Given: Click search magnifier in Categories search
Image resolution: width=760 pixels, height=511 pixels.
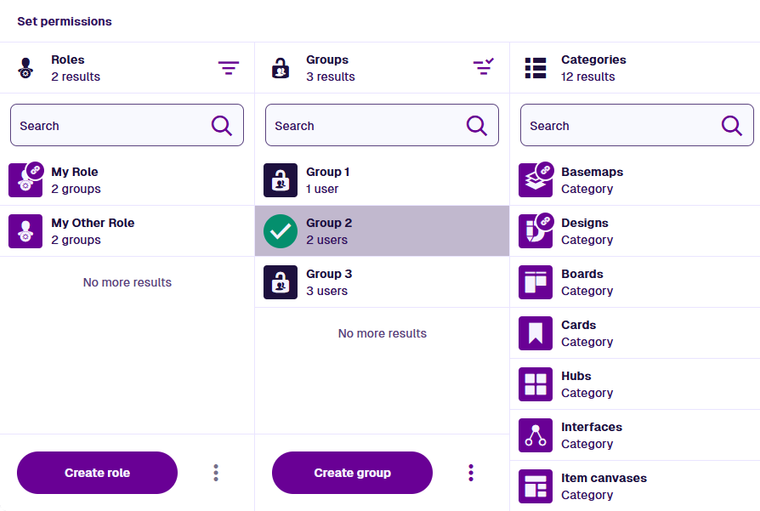Looking at the screenshot, I should 731,126.
